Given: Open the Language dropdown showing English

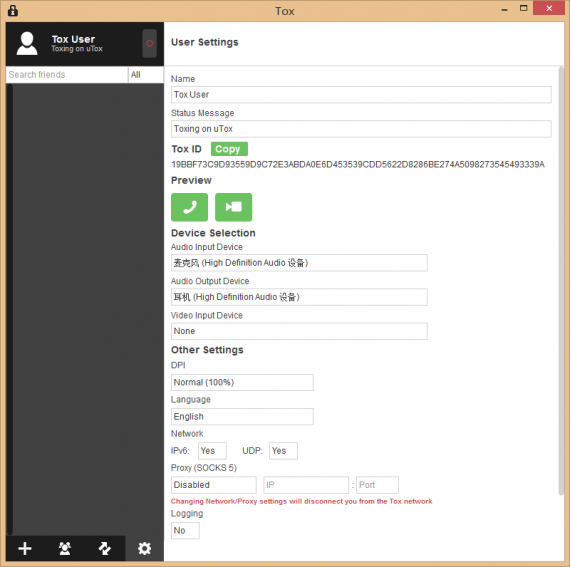Looking at the screenshot, I should point(242,417).
